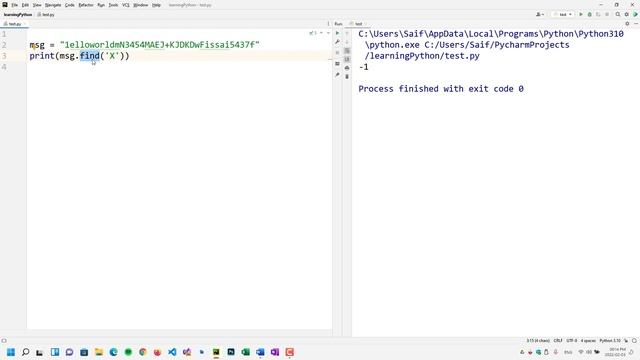
Task: Open the Navigate menu
Action: point(53,5)
